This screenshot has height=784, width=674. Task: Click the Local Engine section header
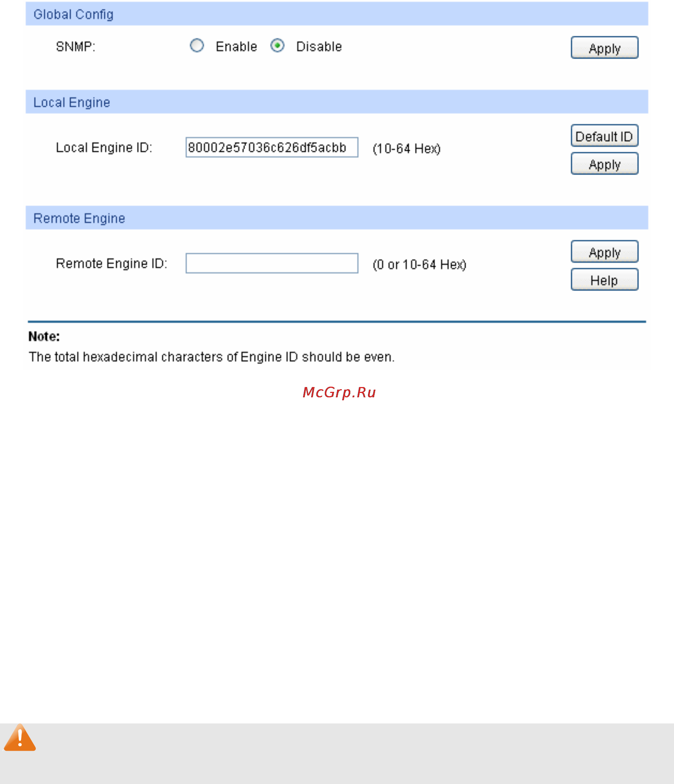(337, 102)
